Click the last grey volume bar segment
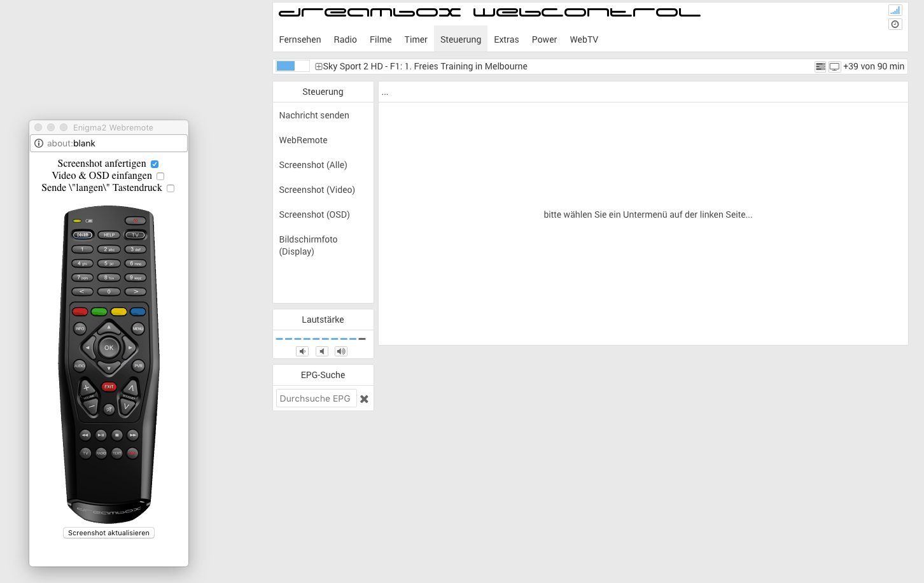 [x=362, y=339]
